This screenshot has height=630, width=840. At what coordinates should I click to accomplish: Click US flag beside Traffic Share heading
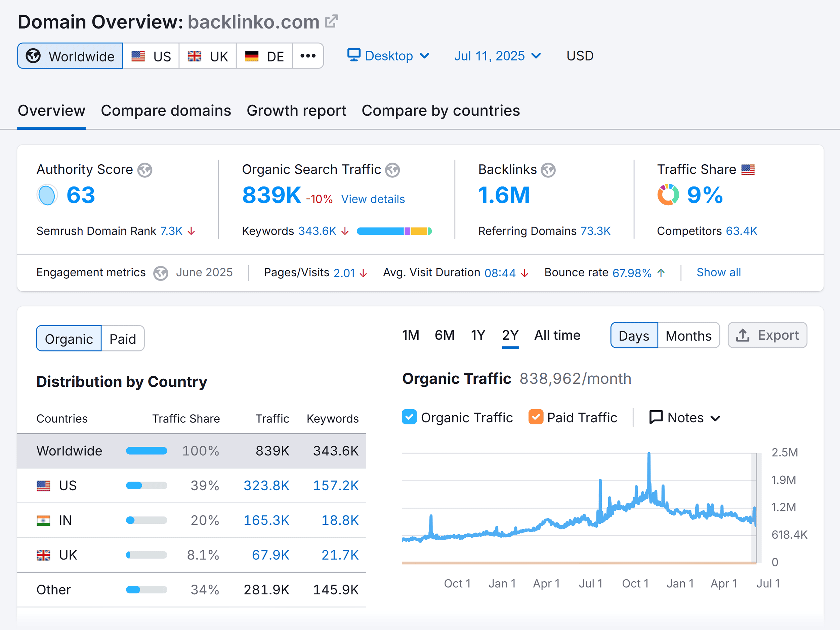point(748,169)
